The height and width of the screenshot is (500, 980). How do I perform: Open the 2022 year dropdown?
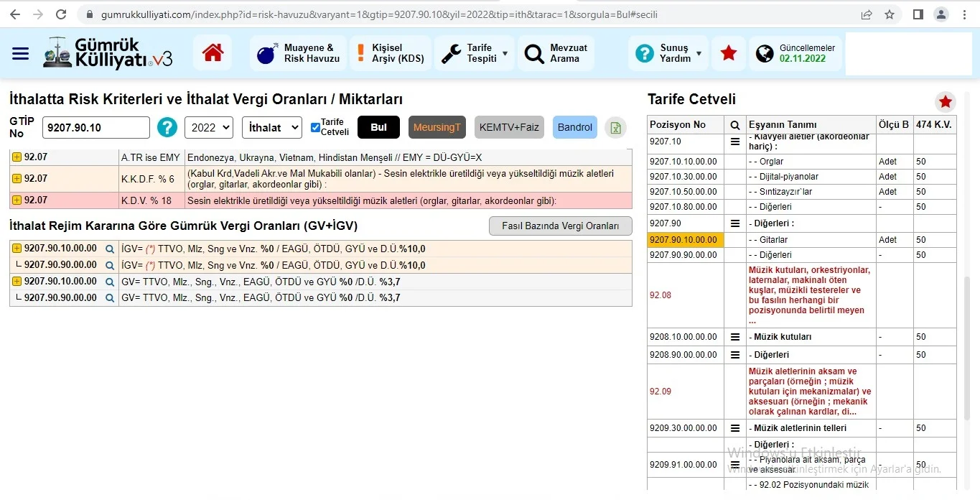click(x=208, y=127)
